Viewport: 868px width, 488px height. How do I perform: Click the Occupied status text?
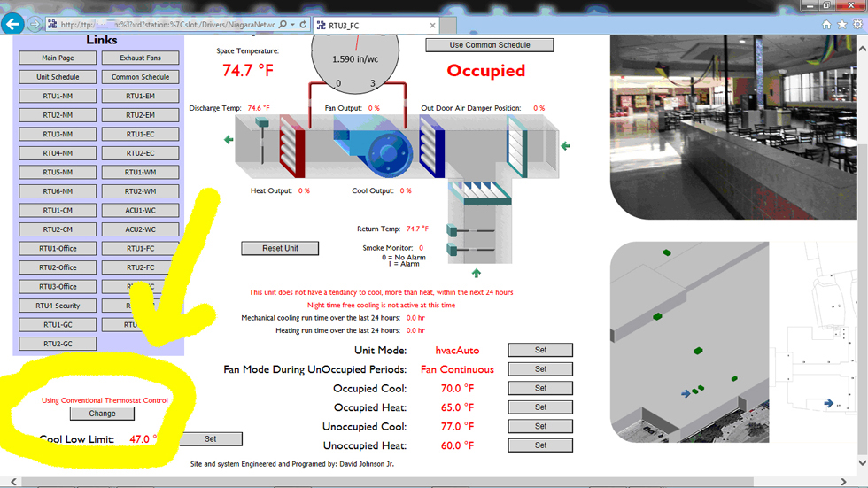click(x=485, y=70)
